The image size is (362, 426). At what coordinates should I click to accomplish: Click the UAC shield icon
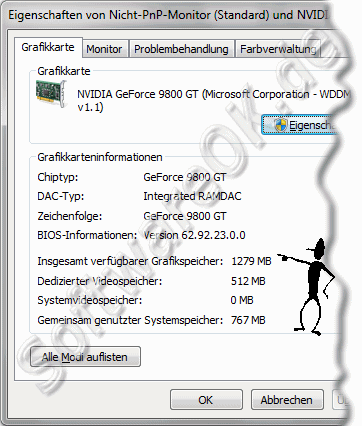click(x=281, y=125)
